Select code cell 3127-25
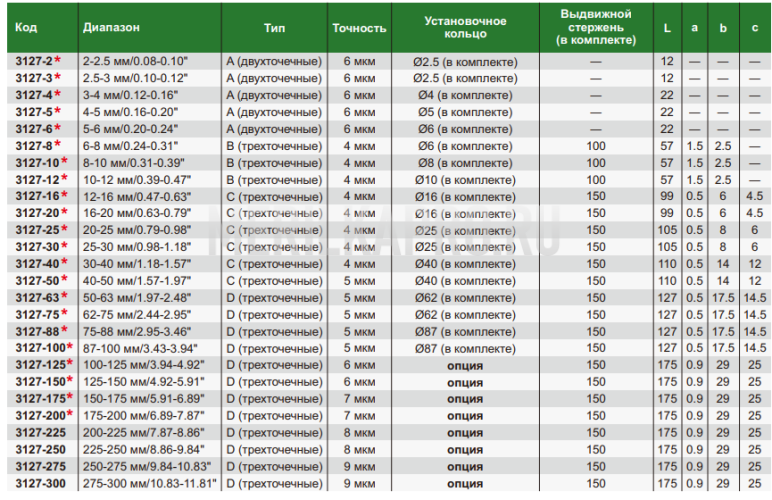772x500 pixels. tap(41, 230)
